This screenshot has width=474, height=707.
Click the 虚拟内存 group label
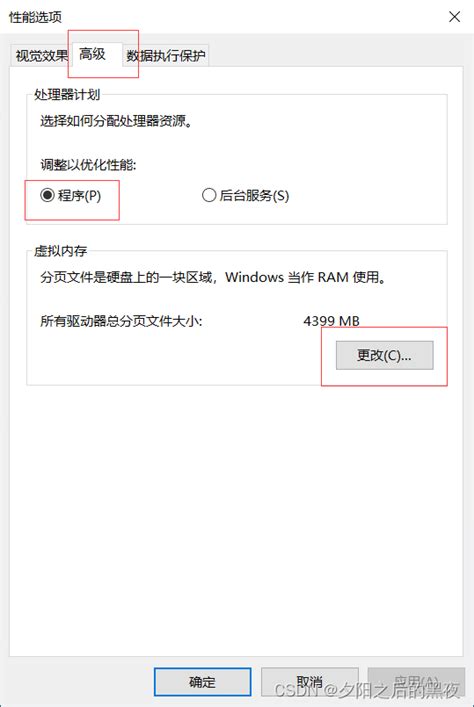[x=60, y=251]
